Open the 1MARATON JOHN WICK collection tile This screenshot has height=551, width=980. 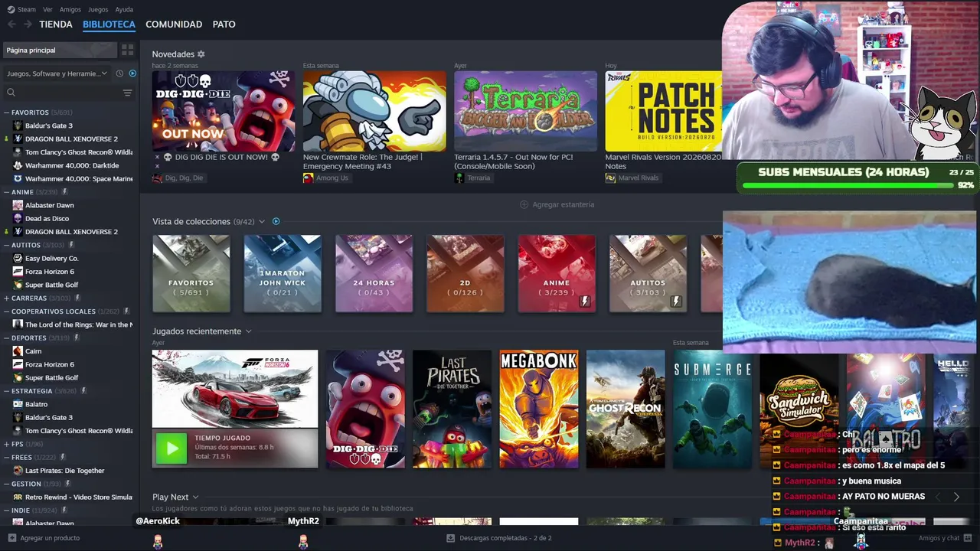click(x=283, y=273)
